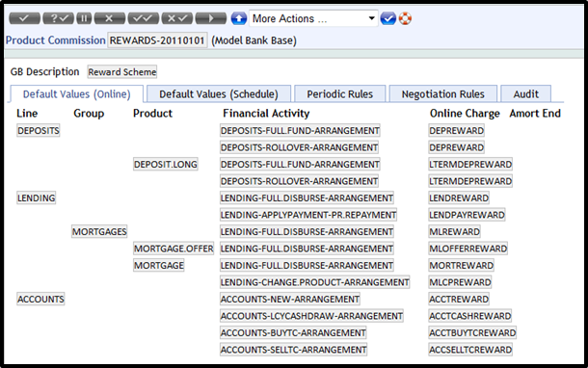This screenshot has height=368, width=588.
Task: Click the commit checkmark toolbar icon
Action: [24, 18]
